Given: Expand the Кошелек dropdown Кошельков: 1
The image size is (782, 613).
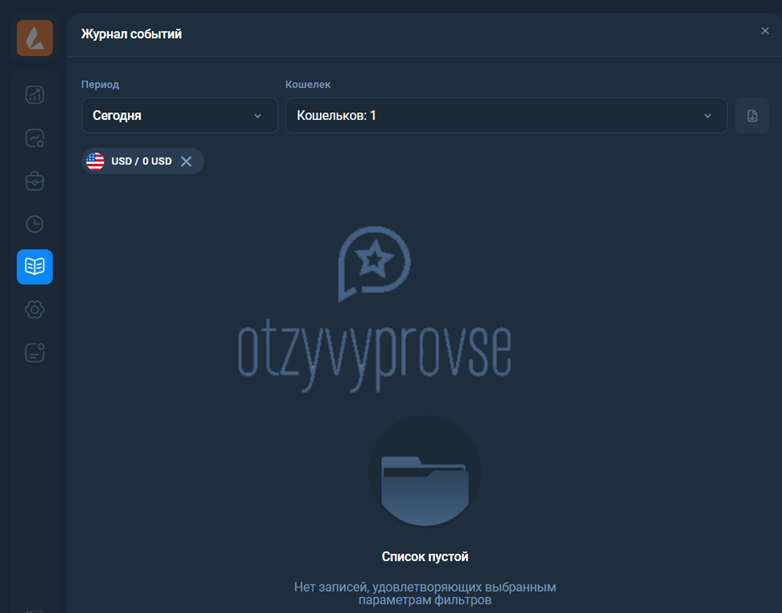Looking at the screenshot, I should [506, 116].
